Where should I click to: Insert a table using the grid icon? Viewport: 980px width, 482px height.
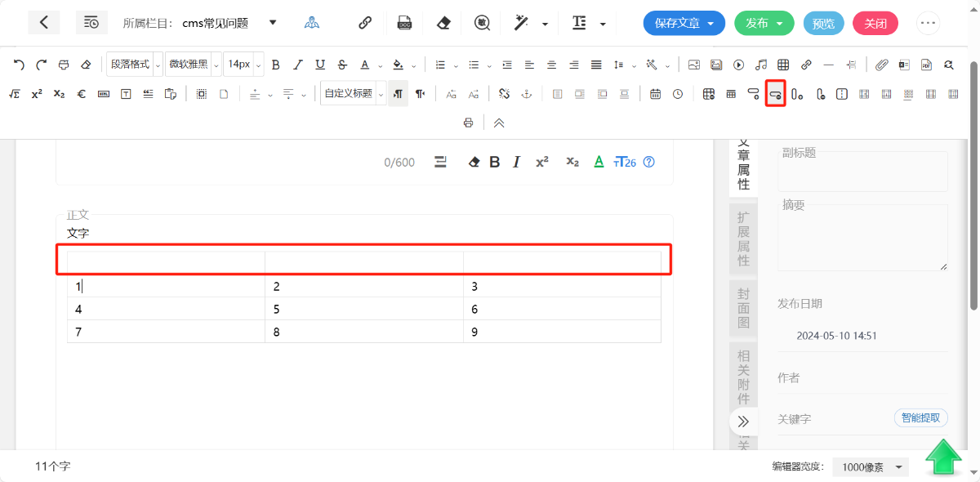[783, 65]
